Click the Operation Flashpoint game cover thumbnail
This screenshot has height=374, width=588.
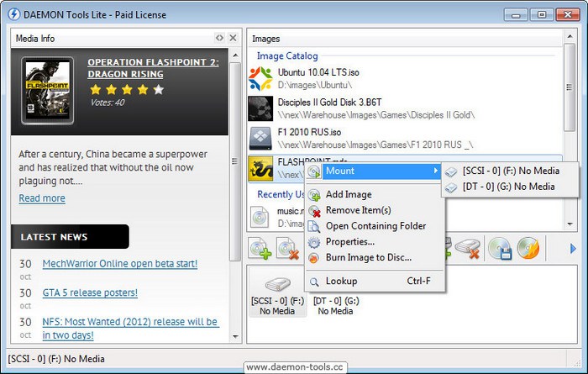point(47,91)
